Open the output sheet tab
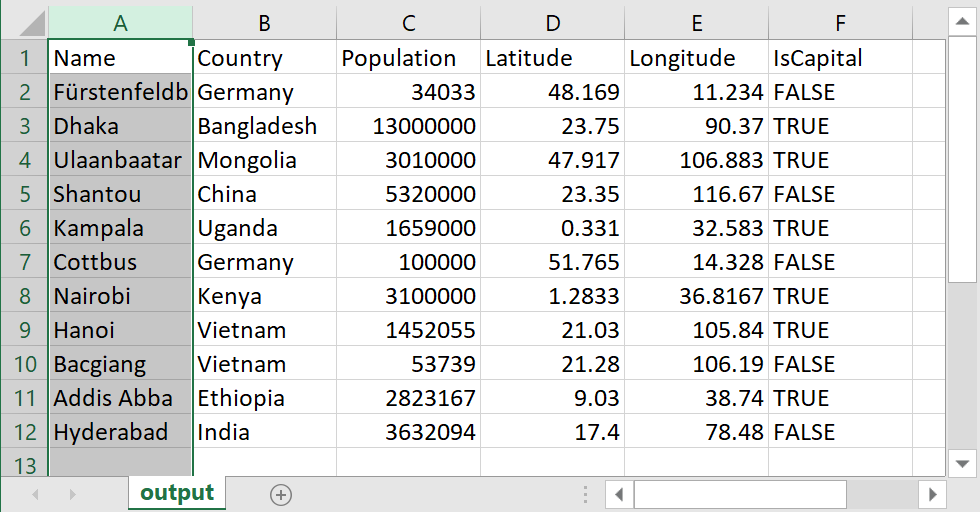980x512 pixels. tap(177, 493)
